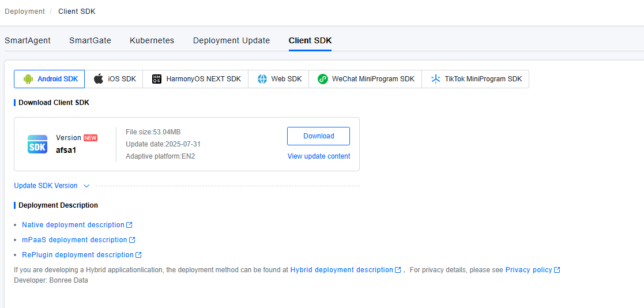
Task: Choose the HarmonyOS NEXT SDK icon
Action: [x=157, y=79]
